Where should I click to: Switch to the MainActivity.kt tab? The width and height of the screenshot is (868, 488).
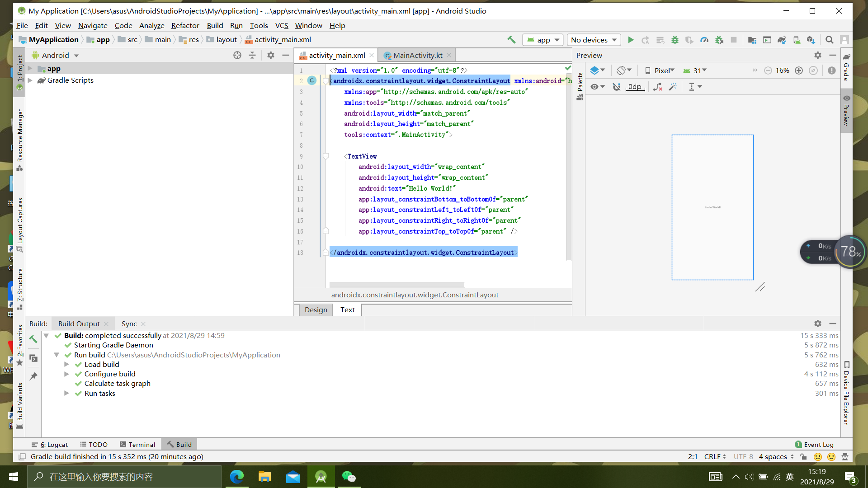417,55
